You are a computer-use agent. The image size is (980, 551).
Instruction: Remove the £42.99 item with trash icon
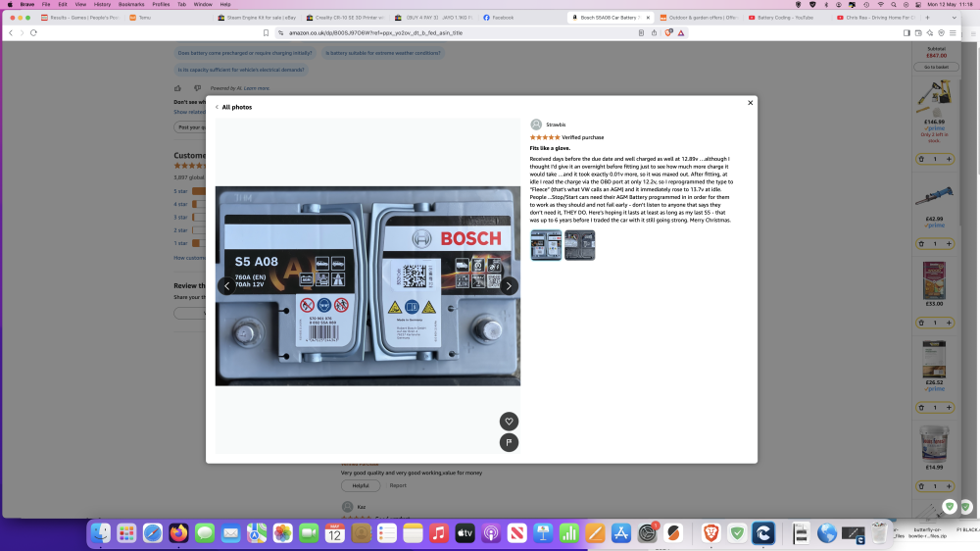(921, 244)
